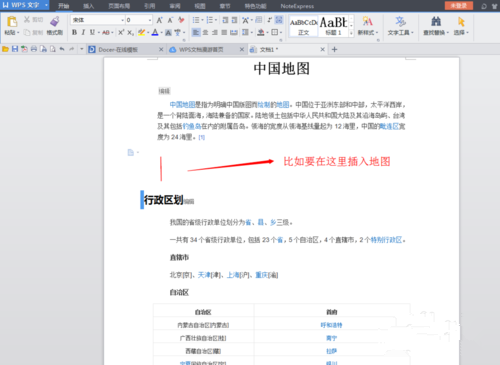Undo the last action
500x365 pixels.
tap(62, 49)
